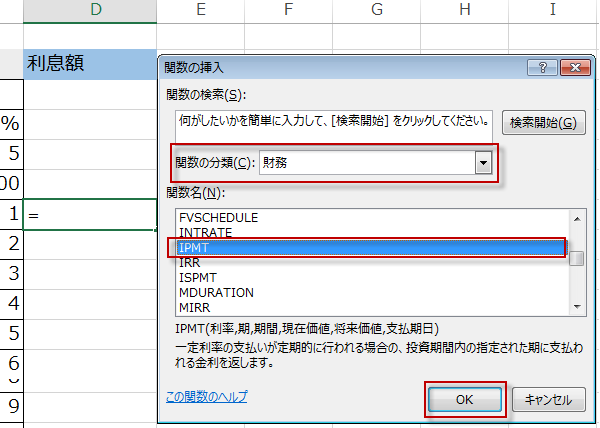
Task: Click the 利息額 header cell
Action: [x=90, y=64]
